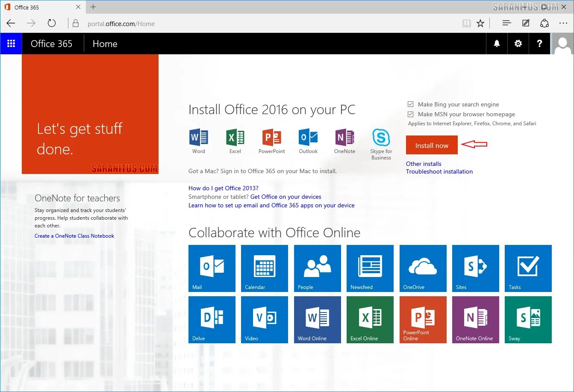The width and height of the screenshot is (574, 392).
Task: Open notifications bell icon
Action: pos(497,44)
